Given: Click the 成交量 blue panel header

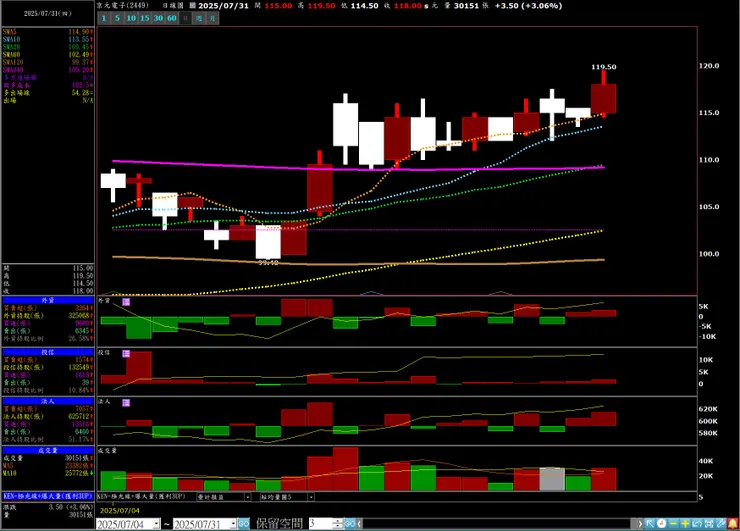Looking at the screenshot, I should (48, 450).
